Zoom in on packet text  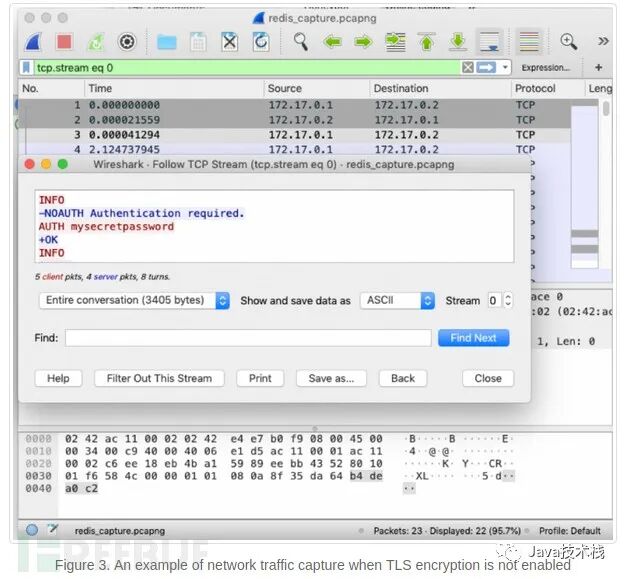tap(569, 41)
